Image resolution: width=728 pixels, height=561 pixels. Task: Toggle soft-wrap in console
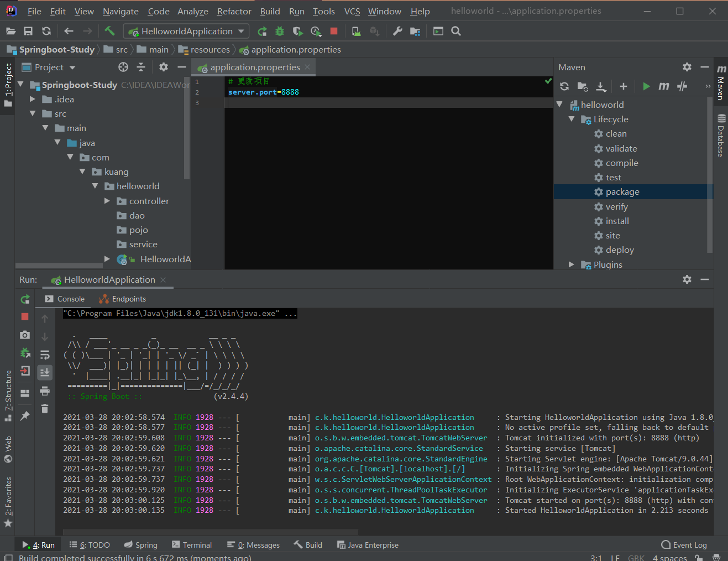click(x=45, y=355)
